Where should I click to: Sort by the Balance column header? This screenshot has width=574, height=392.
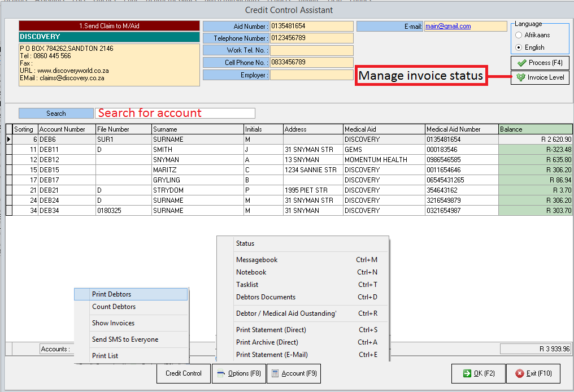click(x=536, y=129)
